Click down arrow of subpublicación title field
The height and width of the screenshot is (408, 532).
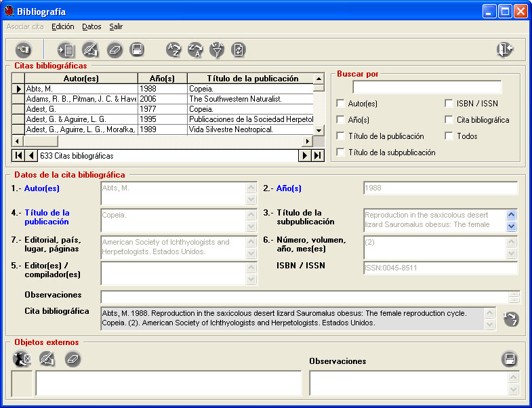click(511, 226)
